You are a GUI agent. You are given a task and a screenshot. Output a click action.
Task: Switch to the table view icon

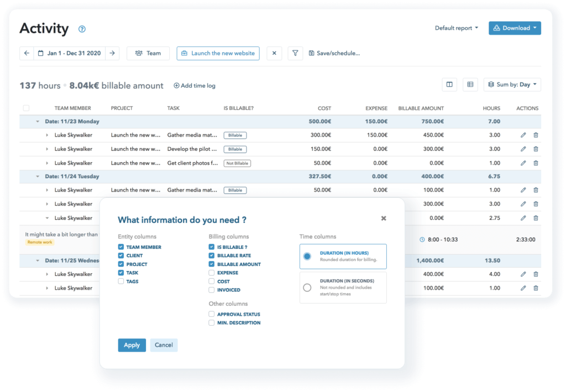coord(470,84)
